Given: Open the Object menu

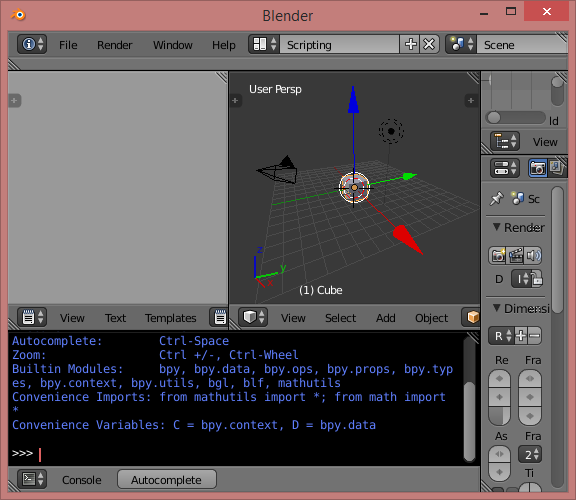Looking at the screenshot, I should coord(432,318).
